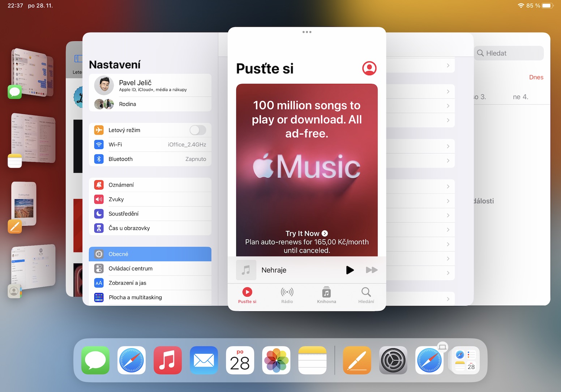Click the Oznámení bell icon

(99, 185)
